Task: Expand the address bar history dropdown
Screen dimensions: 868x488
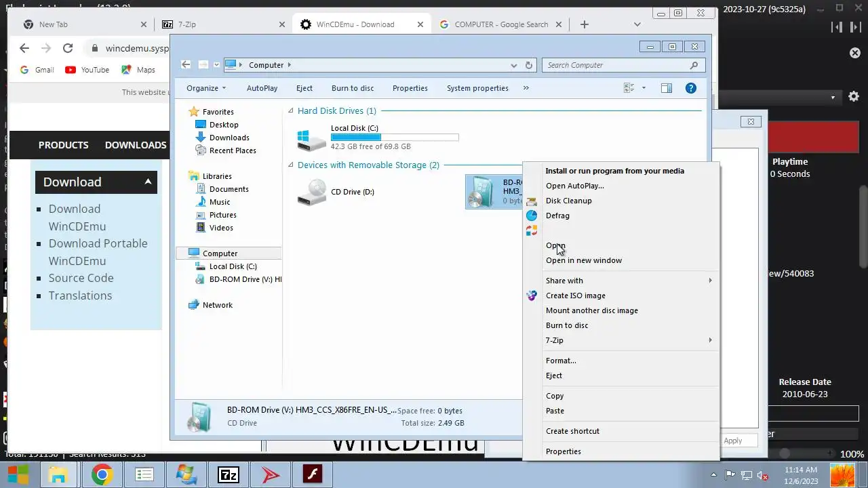Action: click(x=513, y=65)
